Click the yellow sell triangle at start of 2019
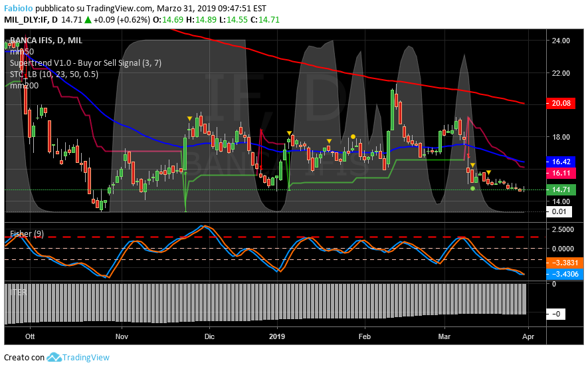This screenshot has height=369, width=588. point(289,133)
